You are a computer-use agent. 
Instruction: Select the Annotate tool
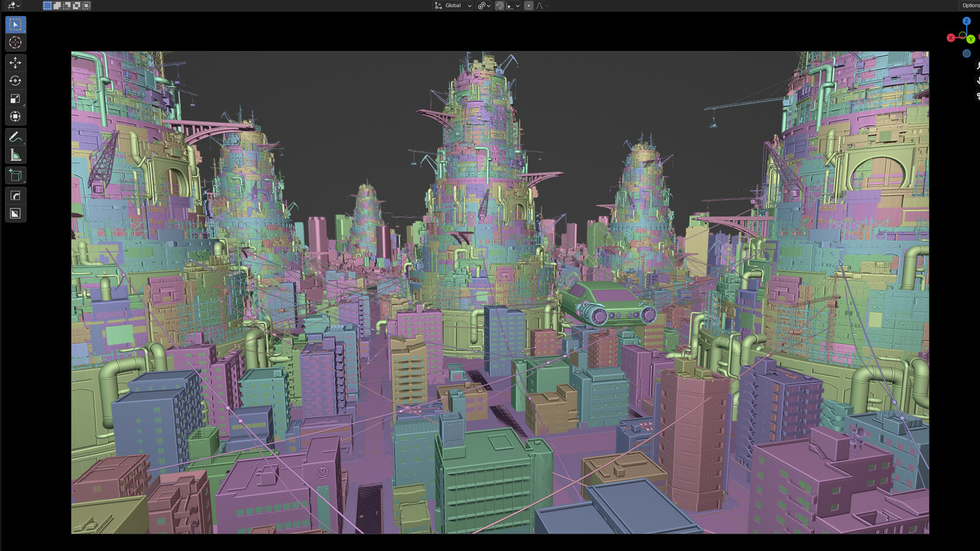[x=15, y=137]
